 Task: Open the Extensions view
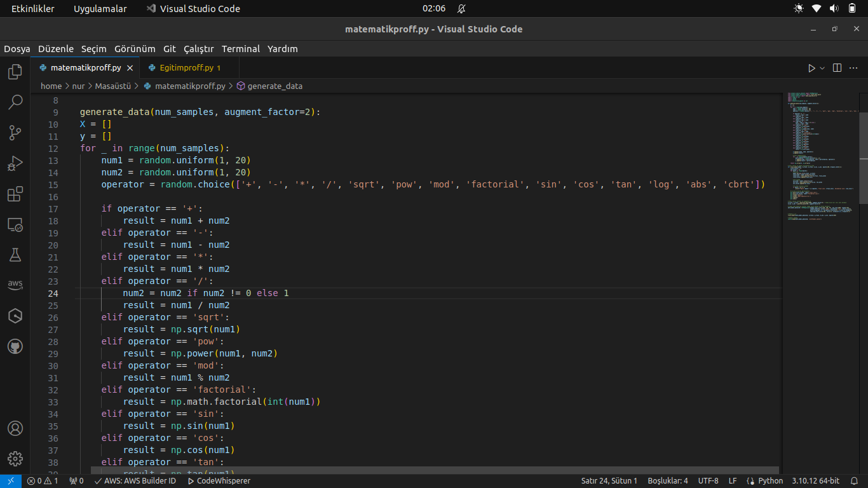15,194
